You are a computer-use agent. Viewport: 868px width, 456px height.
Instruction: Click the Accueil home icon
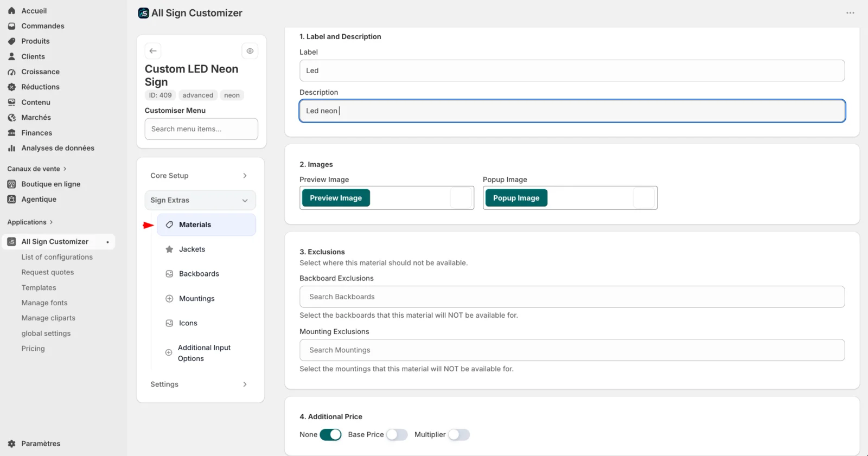(x=11, y=11)
